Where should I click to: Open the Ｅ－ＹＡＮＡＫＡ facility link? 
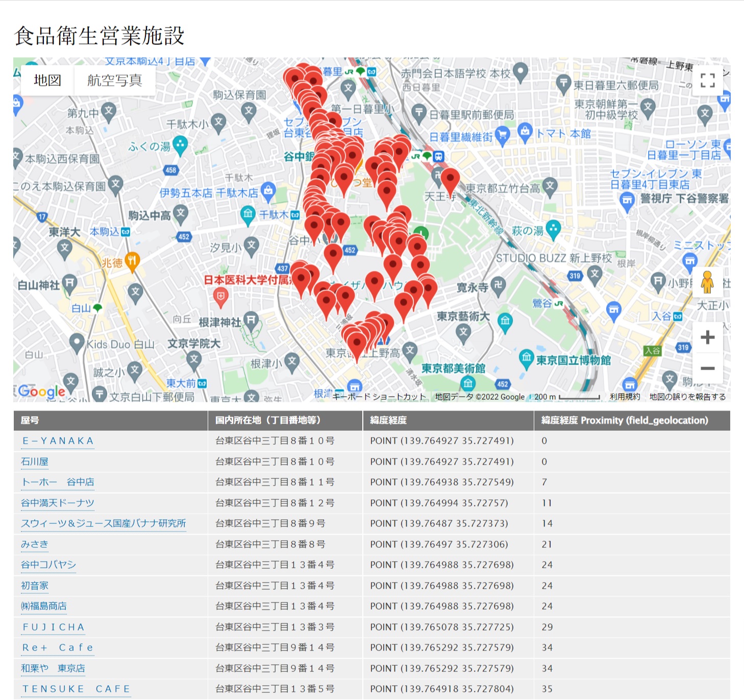(58, 441)
